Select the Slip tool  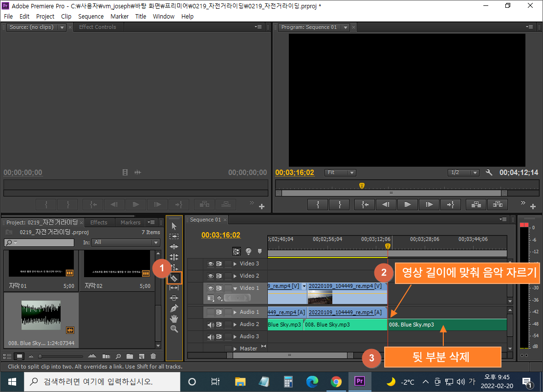[x=174, y=288]
